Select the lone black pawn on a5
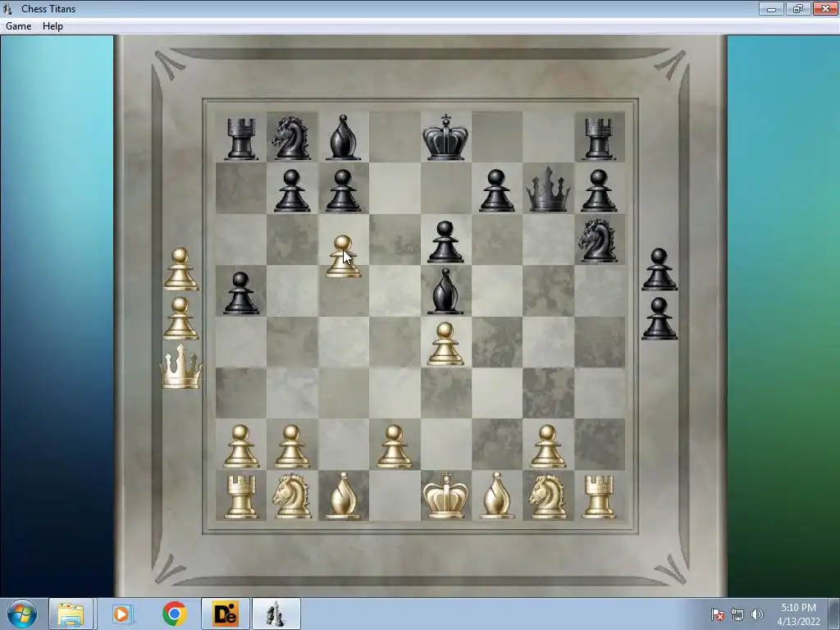The height and width of the screenshot is (630, 840). point(240,293)
